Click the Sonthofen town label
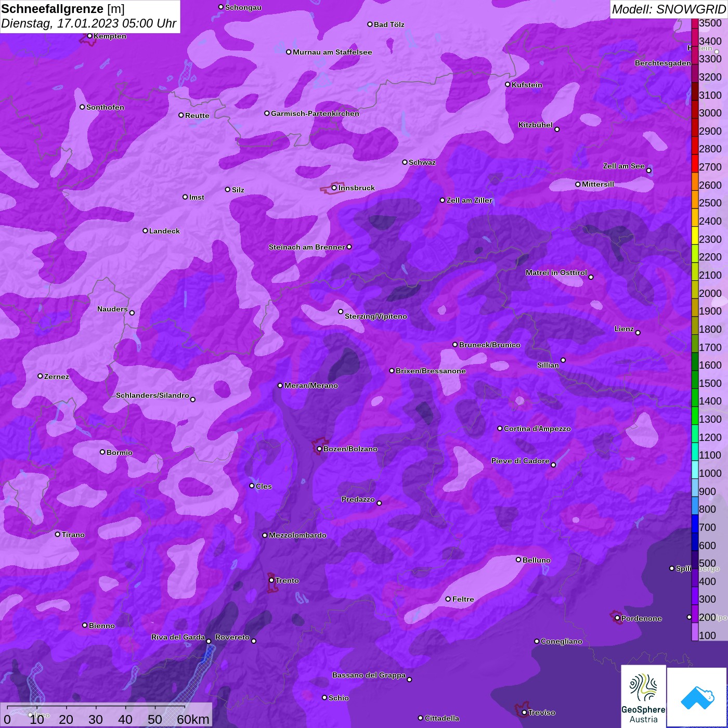This screenshot has width=728, height=728. (105, 107)
